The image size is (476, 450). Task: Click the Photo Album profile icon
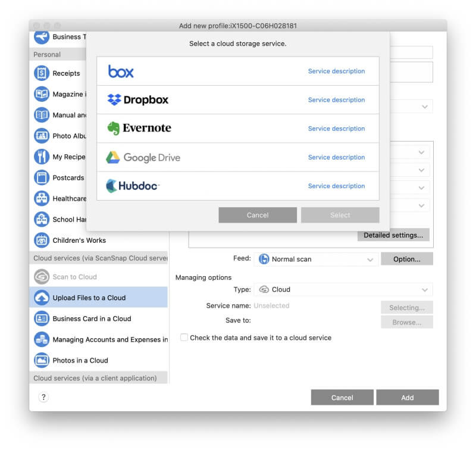tap(42, 136)
